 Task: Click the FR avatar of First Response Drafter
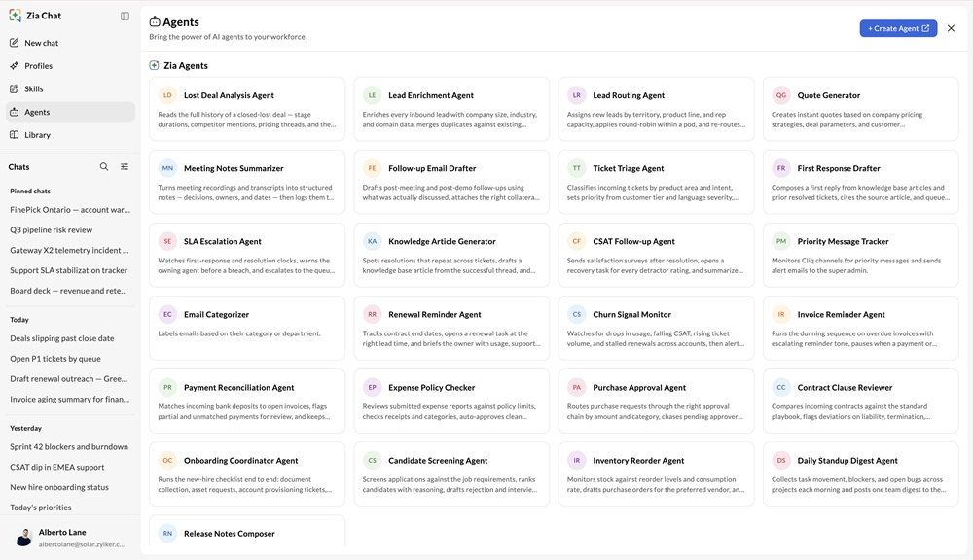click(x=781, y=168)
